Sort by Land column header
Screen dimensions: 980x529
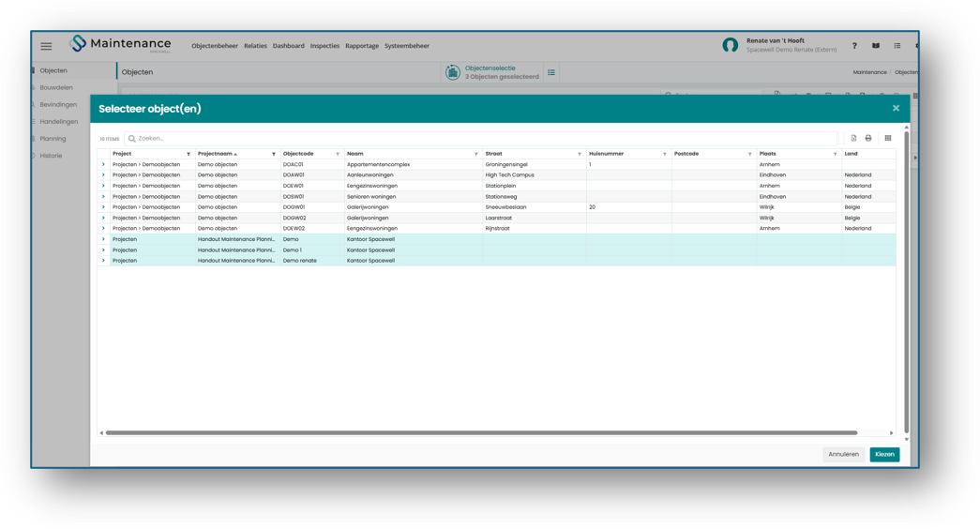click(x=852, y=154)
